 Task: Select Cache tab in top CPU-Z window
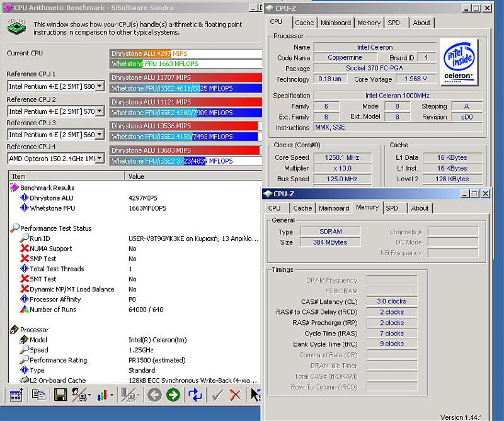(304, 23)
